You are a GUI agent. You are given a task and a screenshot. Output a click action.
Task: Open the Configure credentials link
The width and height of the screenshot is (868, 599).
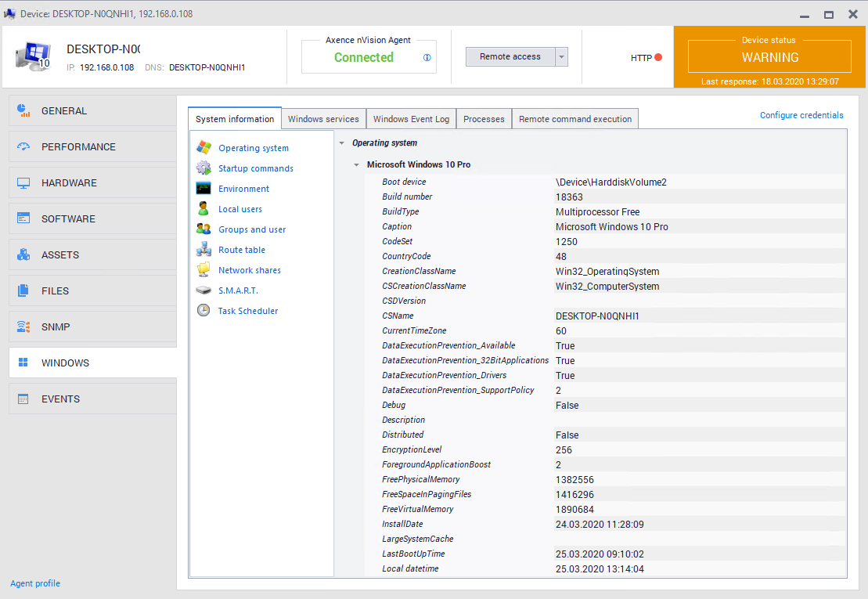point(801,115)
